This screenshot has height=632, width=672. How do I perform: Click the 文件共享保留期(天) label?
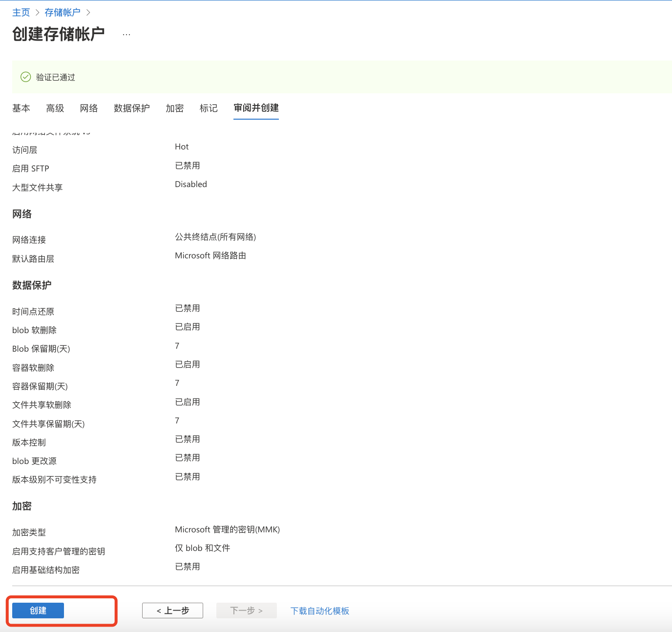coord(48,424)
